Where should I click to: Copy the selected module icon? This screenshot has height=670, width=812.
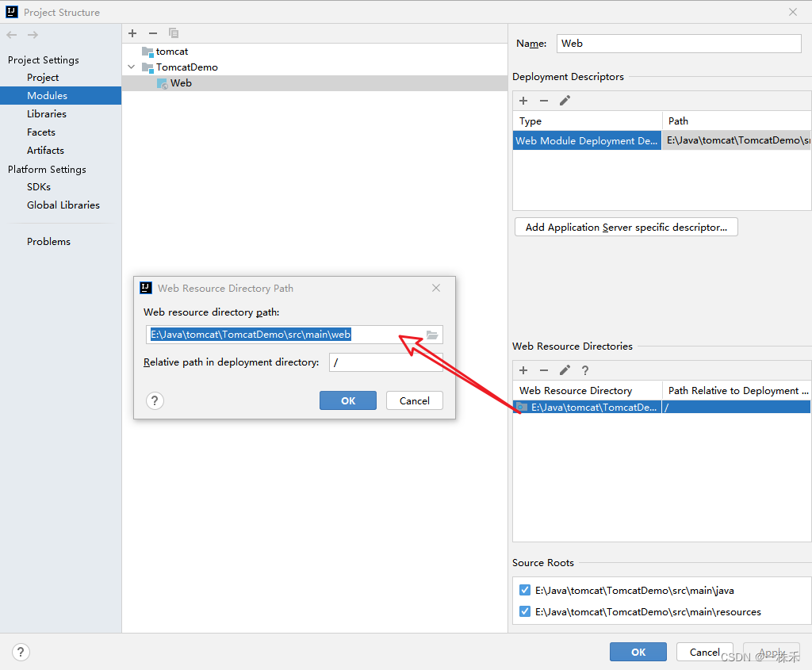pos(174,33)
